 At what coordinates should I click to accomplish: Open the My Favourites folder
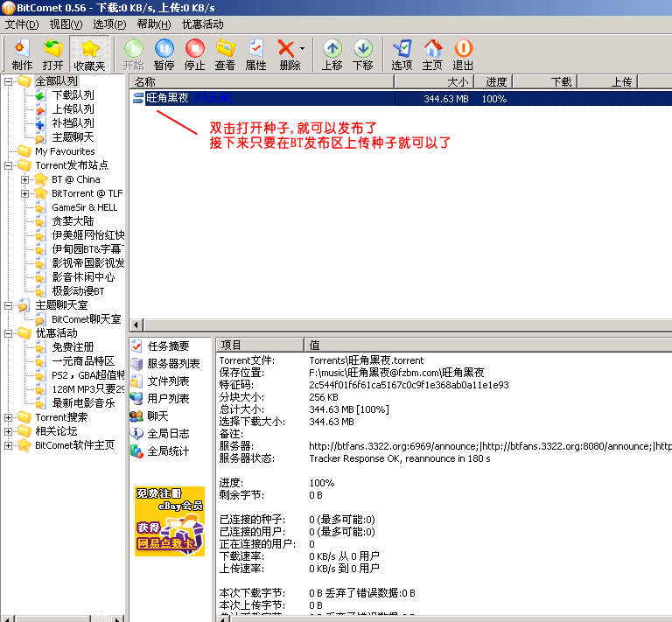pyautogui.click(x=65, y=151)
